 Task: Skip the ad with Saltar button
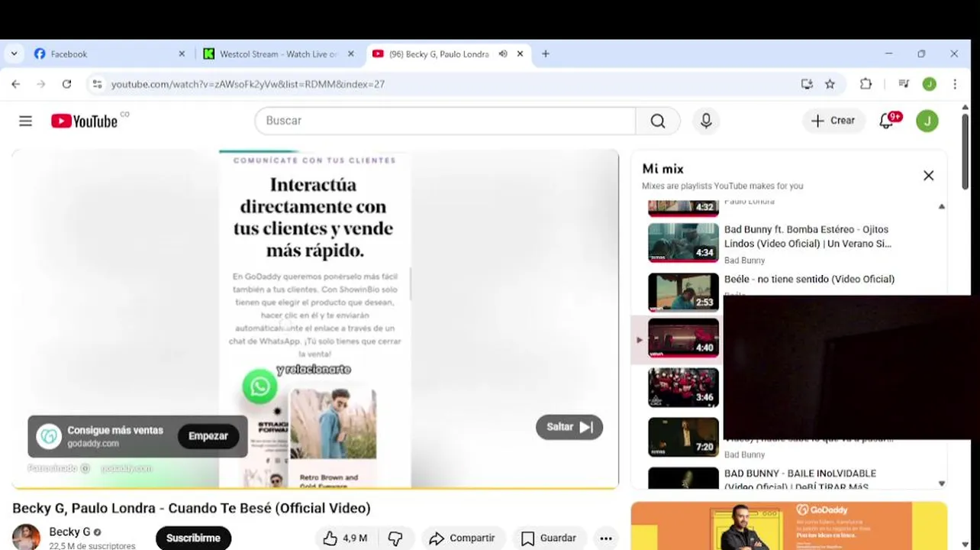coord(569,427)
